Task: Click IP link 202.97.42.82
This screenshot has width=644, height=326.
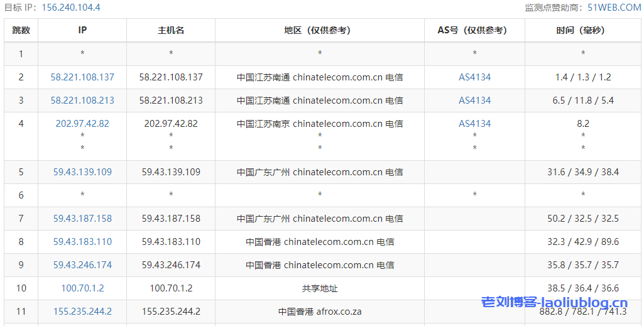Action: tap(82, 124)
